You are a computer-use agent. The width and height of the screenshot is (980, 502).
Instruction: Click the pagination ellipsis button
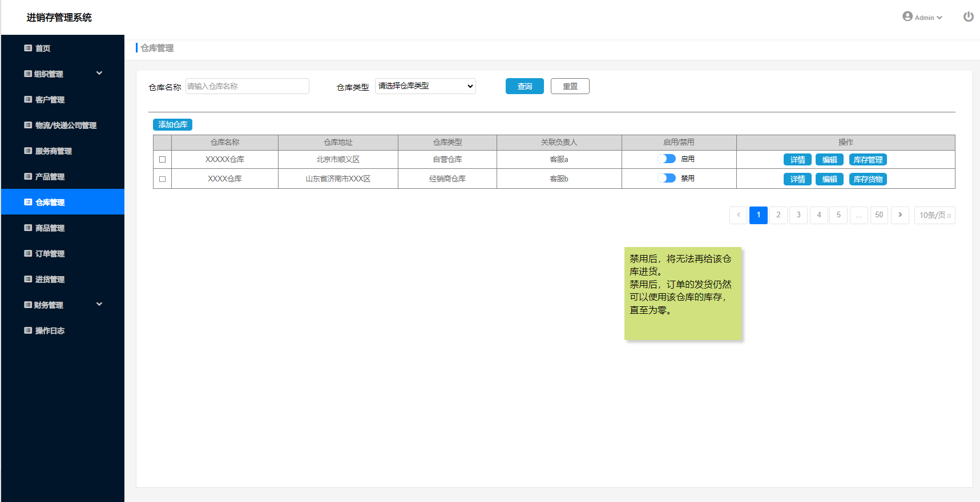coord(859,215)
